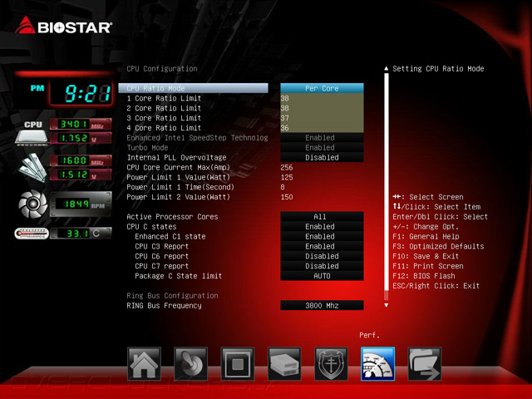The width and height of the screenshot is (532, 399).
Task: Click F3: Optimized Defaults help text
Action: tap(438, 246)
